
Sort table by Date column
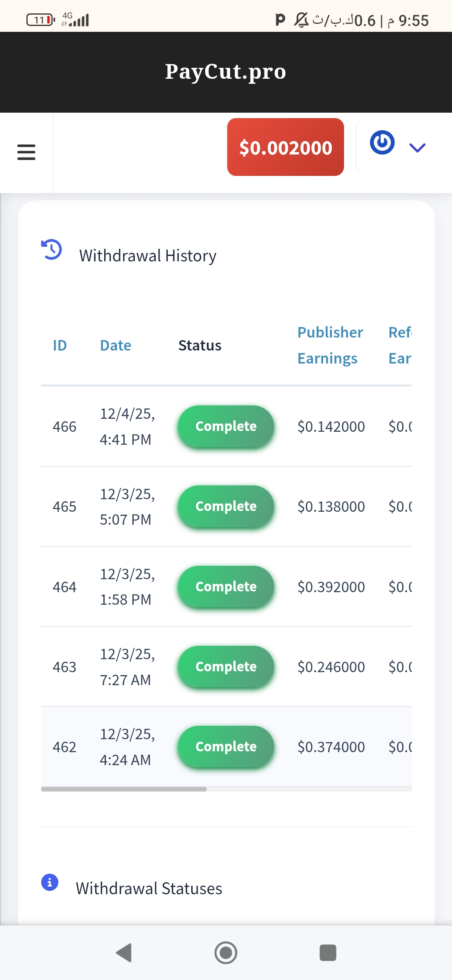116,346
